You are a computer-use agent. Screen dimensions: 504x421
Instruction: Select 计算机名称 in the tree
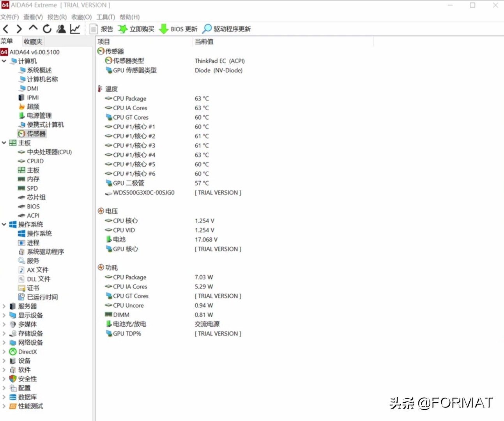click(38, 79)
